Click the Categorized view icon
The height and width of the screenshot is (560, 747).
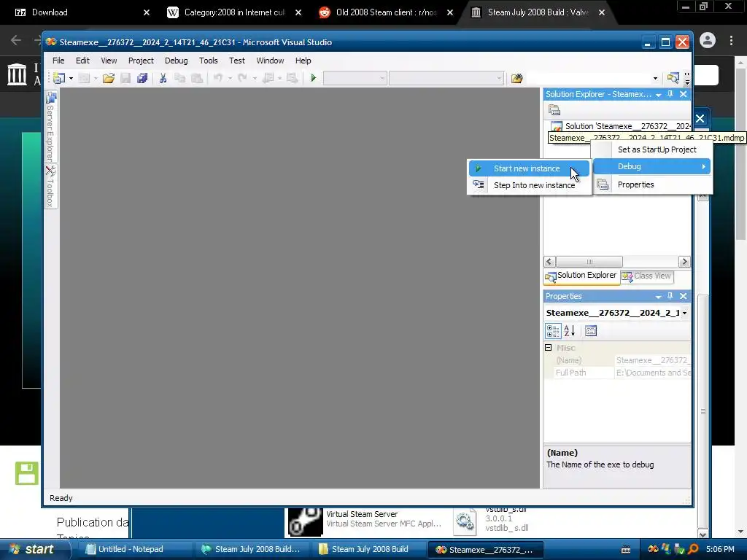point(553,331)
